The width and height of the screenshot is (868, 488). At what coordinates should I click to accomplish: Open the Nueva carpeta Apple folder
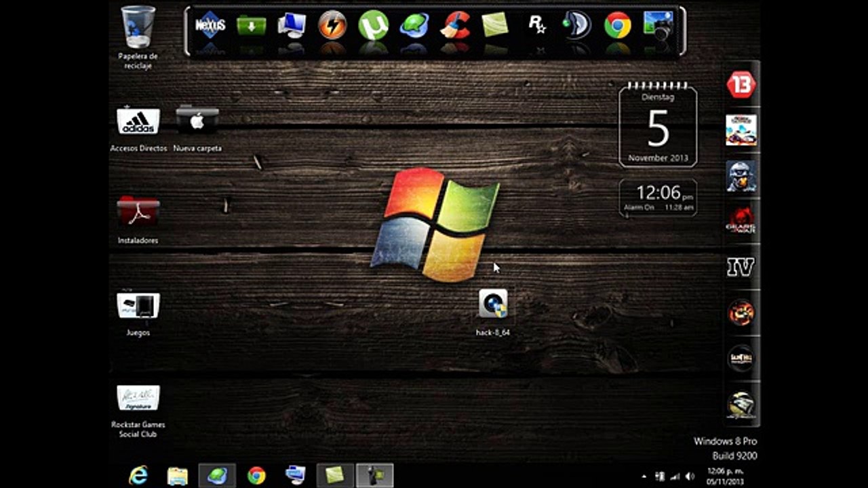coord(197,129)
